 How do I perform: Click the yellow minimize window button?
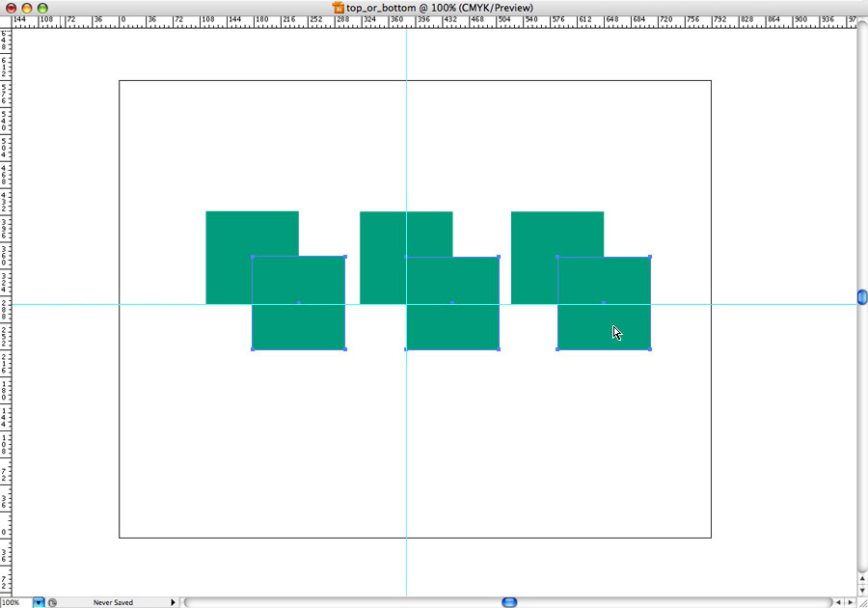27,8
